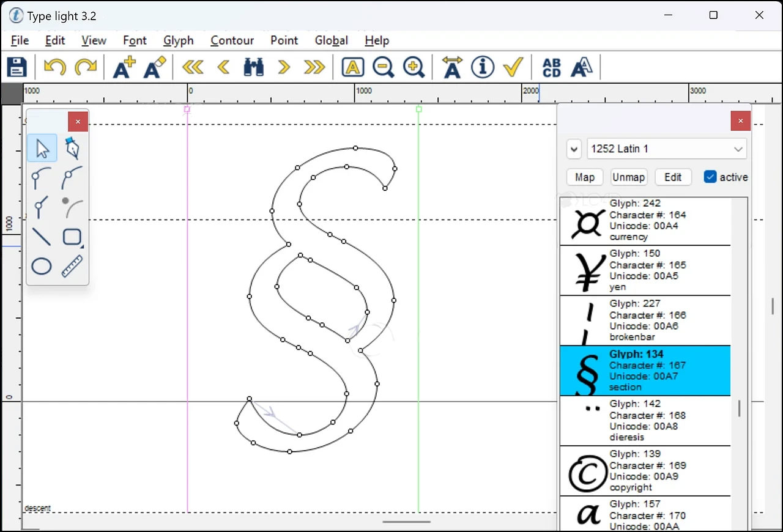783x532 pixels.
Task: Click the Save floppy disk icon
Action: point(17,67)
